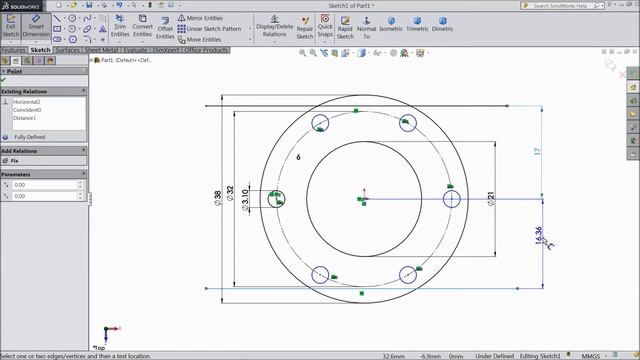The height and width of the screenshot is (360, 640).
Task: Click the Convert Entities tool
Action: pos(142,26)
